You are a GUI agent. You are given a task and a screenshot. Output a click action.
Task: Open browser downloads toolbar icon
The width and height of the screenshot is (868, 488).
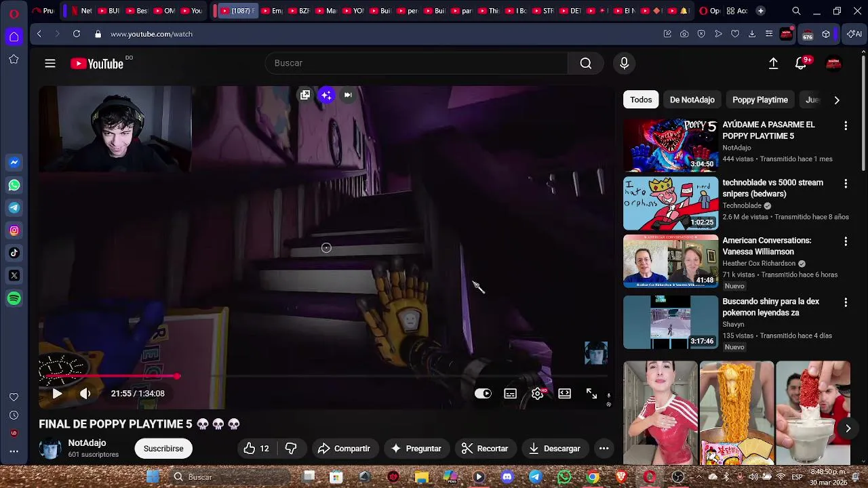click(x=752, y=34)
